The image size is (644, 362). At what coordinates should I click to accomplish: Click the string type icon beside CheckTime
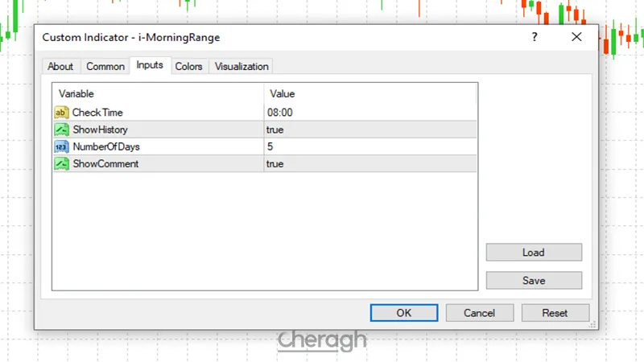tap(61, 113)
